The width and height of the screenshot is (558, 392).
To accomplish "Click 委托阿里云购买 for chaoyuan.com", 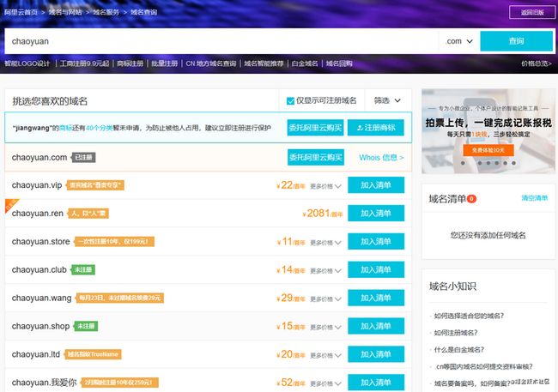I will coord(316,157).
